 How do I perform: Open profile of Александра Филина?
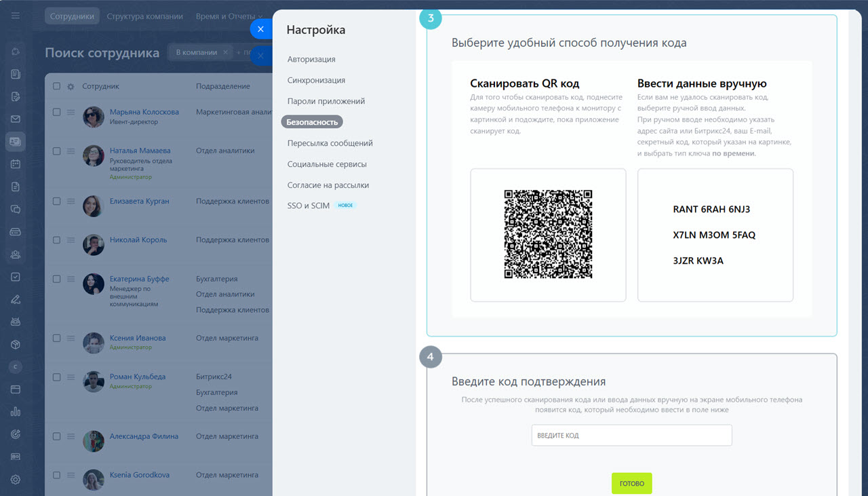[144, 436]
